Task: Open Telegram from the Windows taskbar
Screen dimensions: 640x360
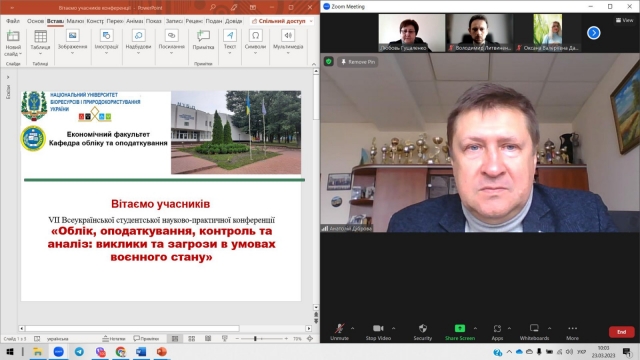Action: tap(79, 351)
